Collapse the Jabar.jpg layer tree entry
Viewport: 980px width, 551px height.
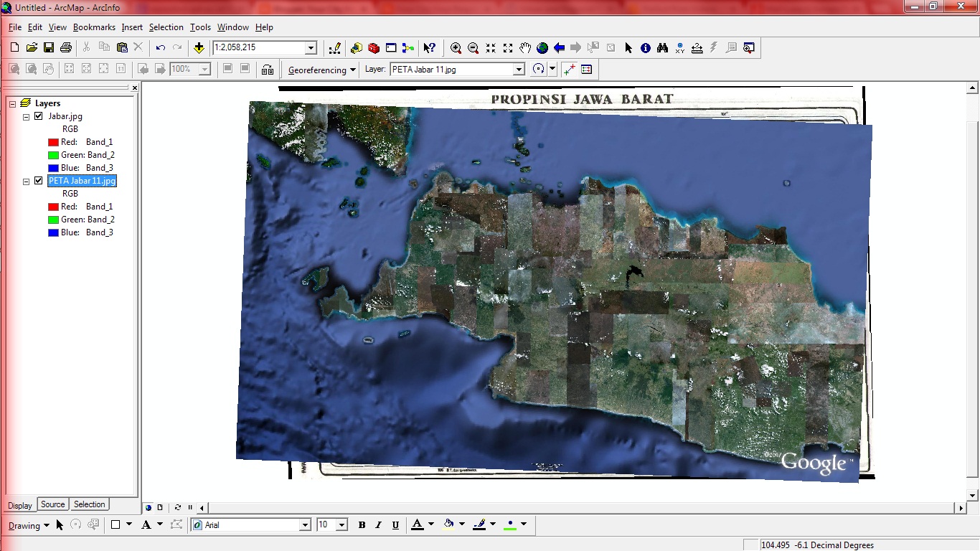click(x=25, y=116)
